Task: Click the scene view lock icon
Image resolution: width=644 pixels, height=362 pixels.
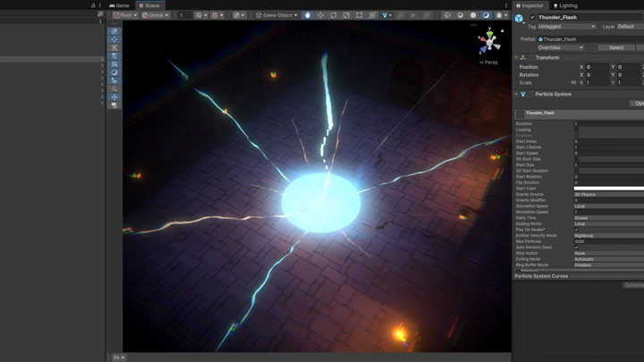Action: coord(503,30)
